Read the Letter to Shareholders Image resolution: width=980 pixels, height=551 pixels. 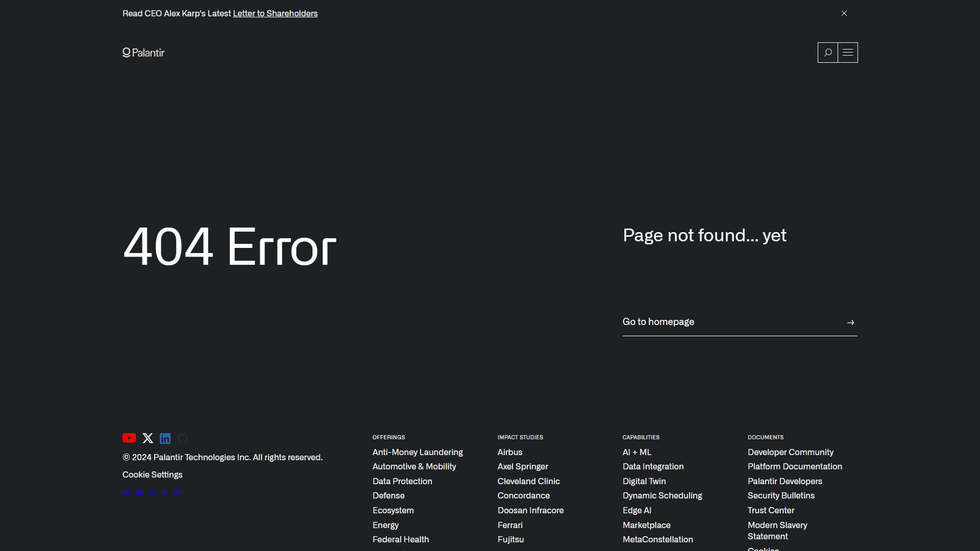[275, 13]
